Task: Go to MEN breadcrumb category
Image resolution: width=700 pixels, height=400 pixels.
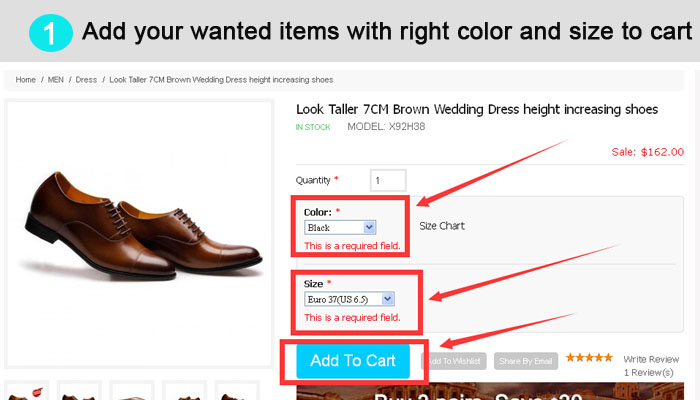Action: [56, 79]
